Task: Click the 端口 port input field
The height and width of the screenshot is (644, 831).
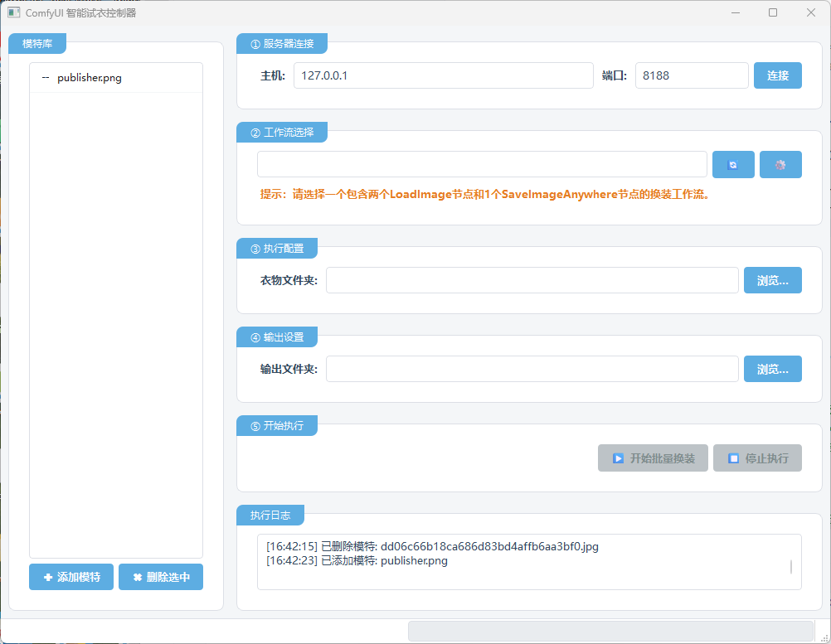Action: (x=691, y=75)
